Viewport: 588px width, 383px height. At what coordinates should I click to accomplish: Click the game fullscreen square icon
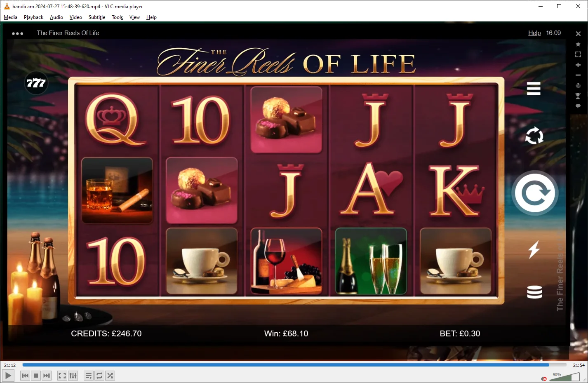point(578,54)
